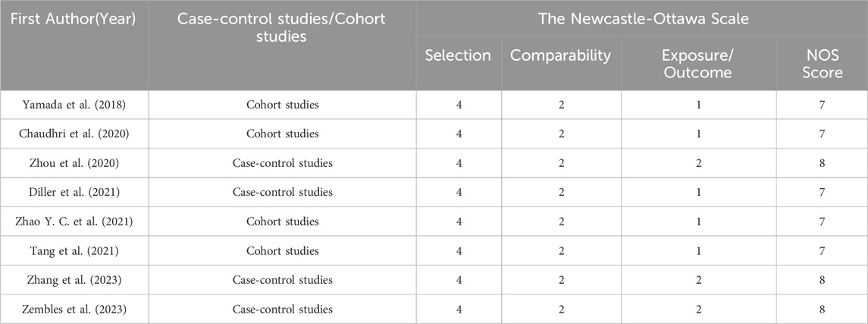Select Zhou's Case-control studies cell
The image size is (868, 324).
click(282, 163)
